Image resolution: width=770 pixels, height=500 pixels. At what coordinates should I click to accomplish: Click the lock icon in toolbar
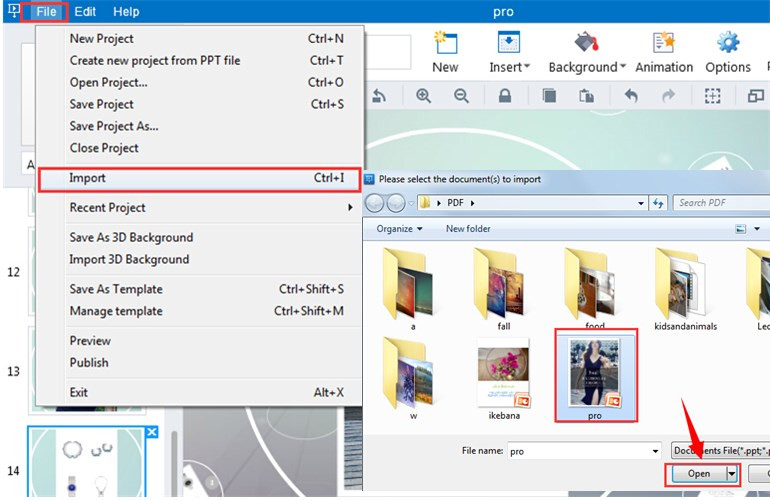tap(505, 96)
